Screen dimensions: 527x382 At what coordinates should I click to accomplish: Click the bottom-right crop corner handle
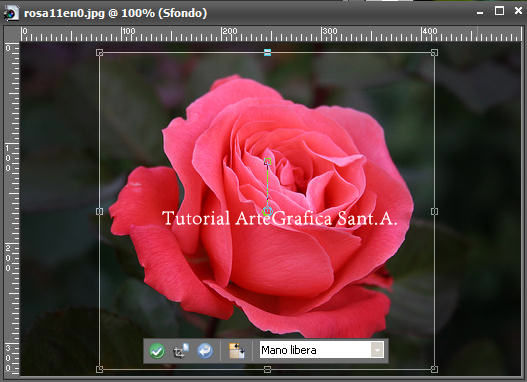pos(434,369)
